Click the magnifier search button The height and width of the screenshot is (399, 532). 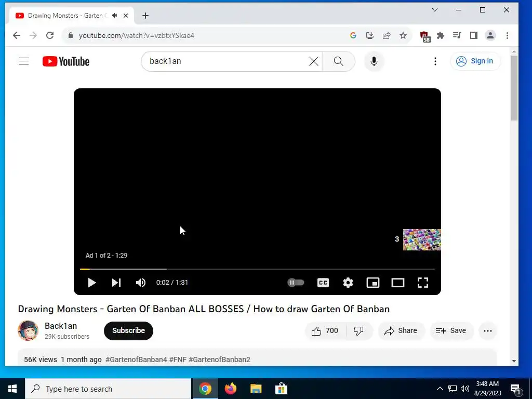tap(339, 61)
